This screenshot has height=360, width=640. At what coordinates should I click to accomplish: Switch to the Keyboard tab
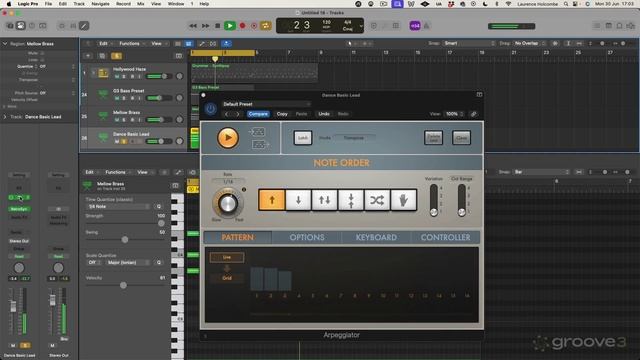point(376,238)
